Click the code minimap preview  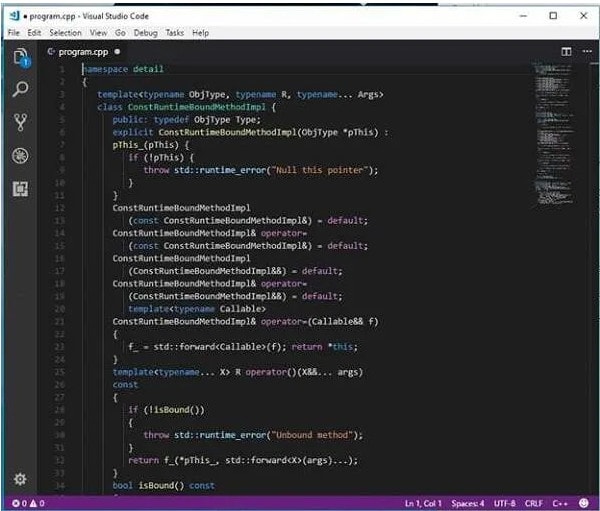click(x=553, y=135)
